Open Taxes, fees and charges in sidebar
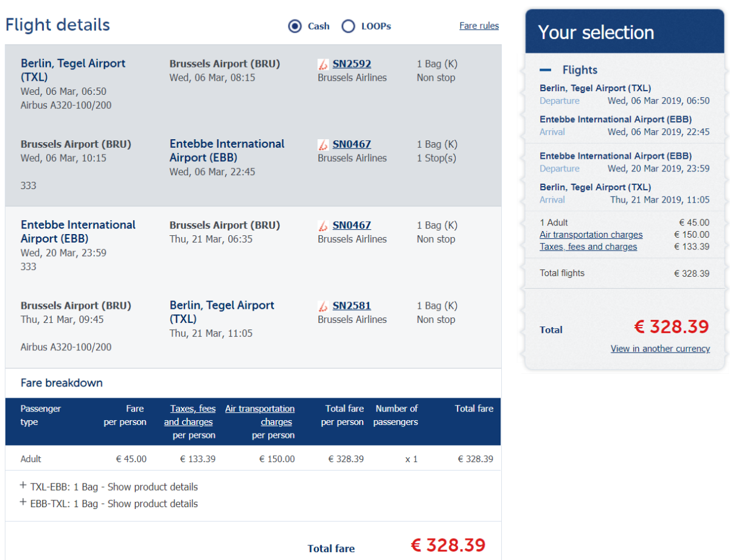 click(588, 247)
